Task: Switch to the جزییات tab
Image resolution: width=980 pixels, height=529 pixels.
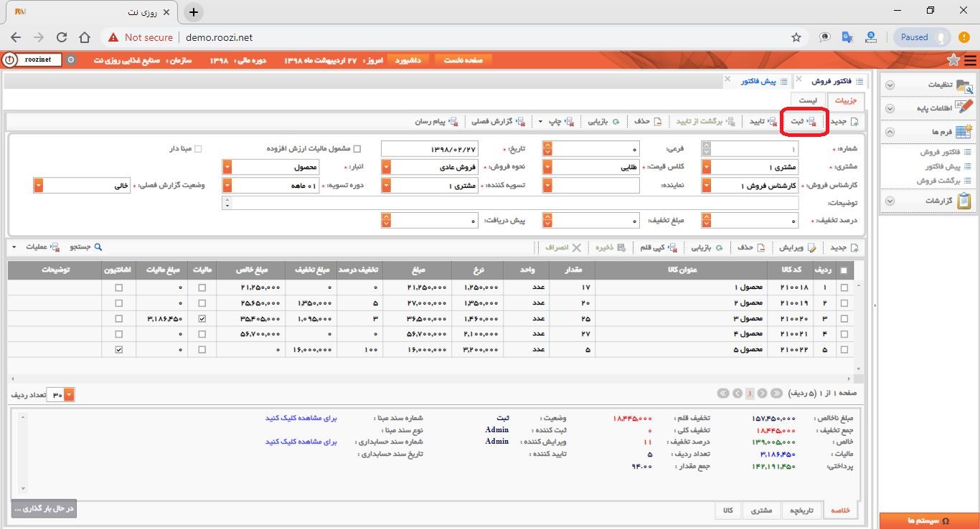Action: 846,101
